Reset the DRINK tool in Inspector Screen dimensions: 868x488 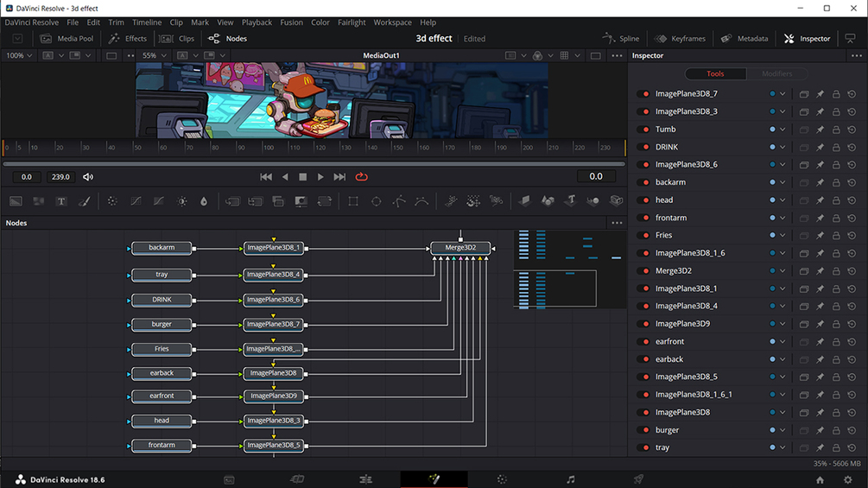(x=852, y=147)
